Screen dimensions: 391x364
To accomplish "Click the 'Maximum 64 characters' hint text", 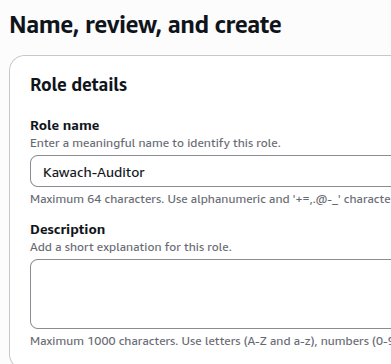I will pos(211,199).
